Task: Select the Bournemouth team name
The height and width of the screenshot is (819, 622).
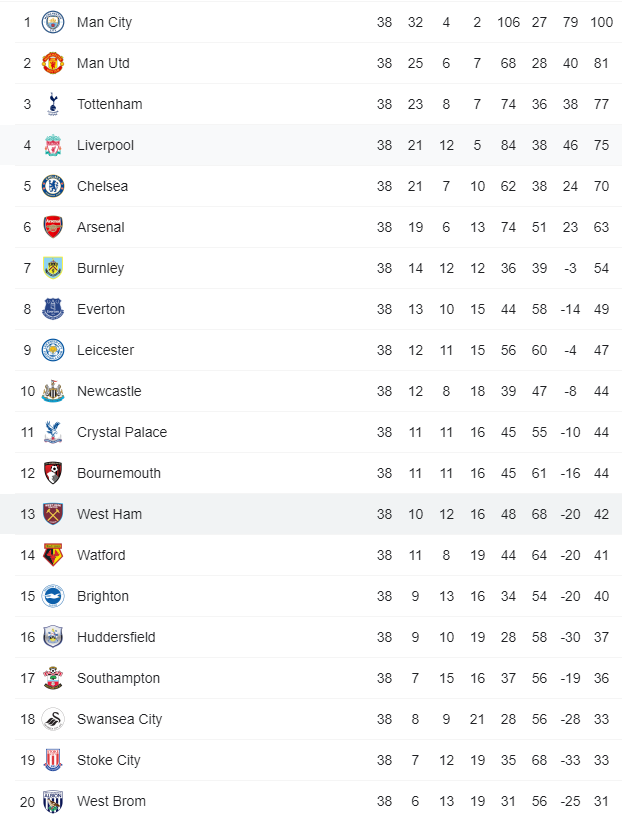Action: click(x=118, y=473)
